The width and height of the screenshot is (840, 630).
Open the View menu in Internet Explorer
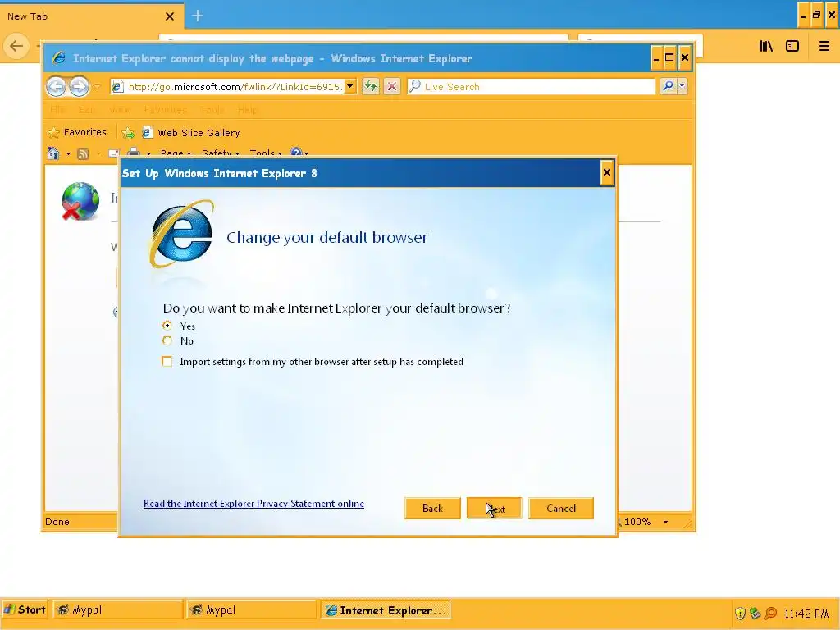120,110
